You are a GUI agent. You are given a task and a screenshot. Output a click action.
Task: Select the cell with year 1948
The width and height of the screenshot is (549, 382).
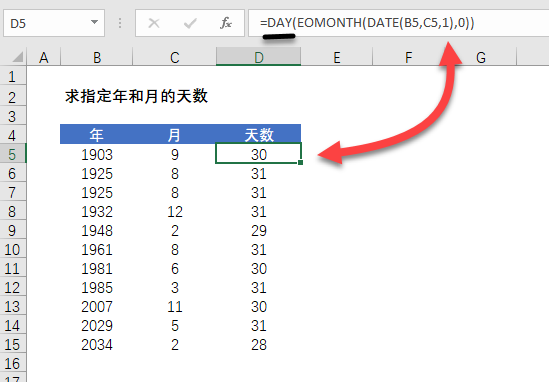(97, 230)
